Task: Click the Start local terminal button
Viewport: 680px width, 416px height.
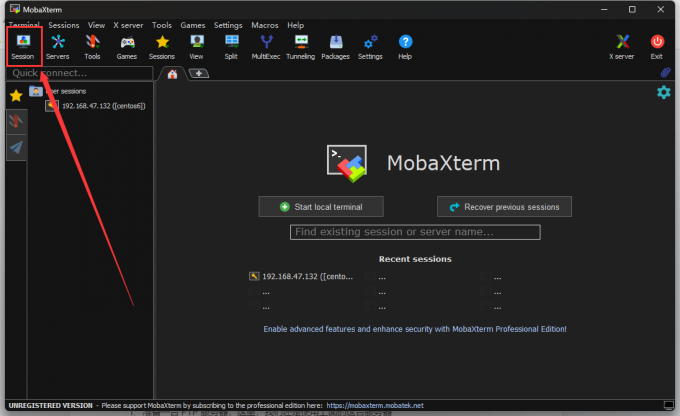Action: (321, 207)
